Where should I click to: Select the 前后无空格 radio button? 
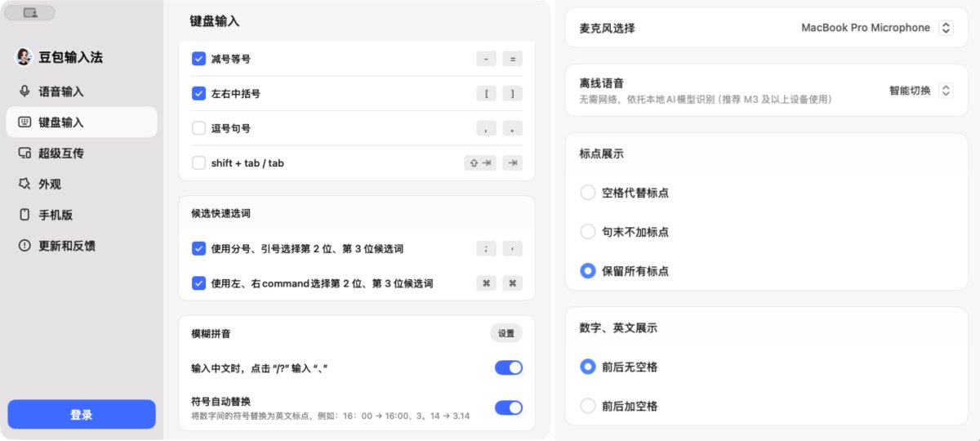(x=587, y=367)
